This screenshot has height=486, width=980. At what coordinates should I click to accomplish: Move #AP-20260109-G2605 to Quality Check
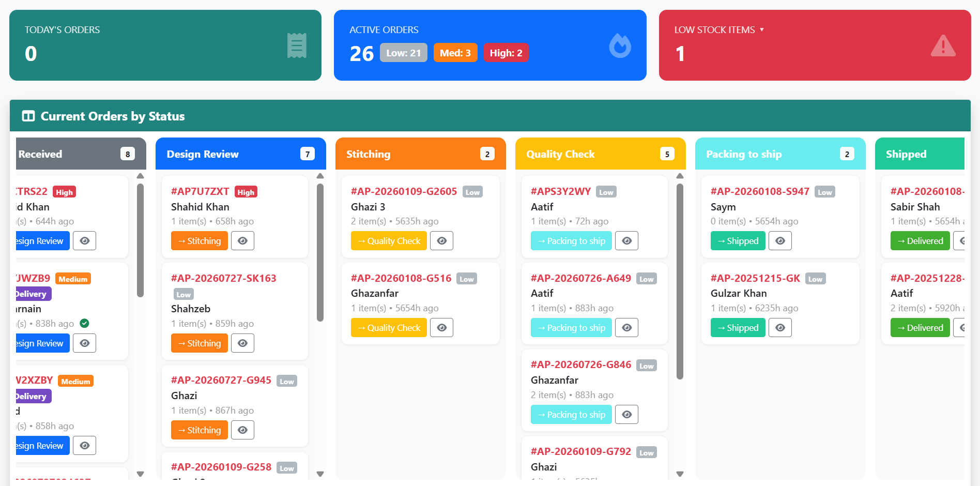click(389, 241)
